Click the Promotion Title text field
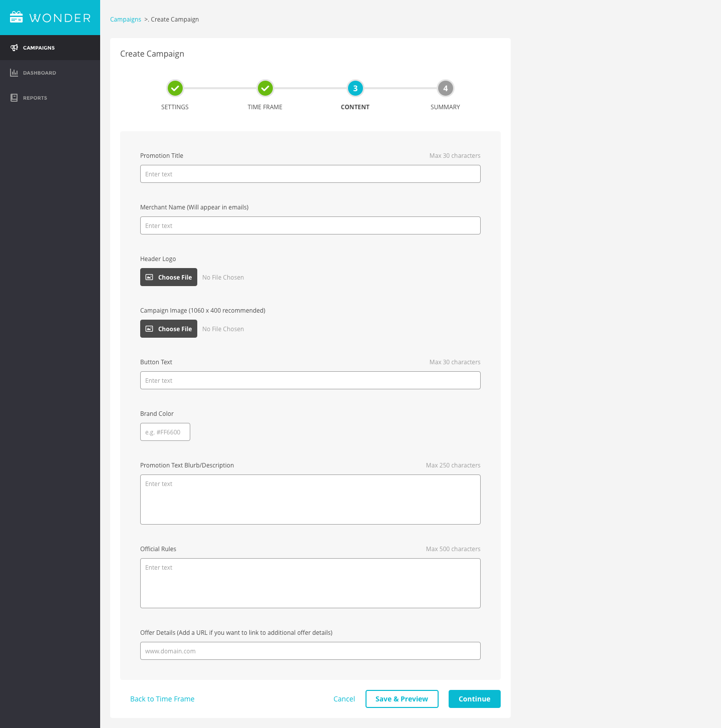The height and width of the screenshot is (728, 721). click(x=310, y=174)
